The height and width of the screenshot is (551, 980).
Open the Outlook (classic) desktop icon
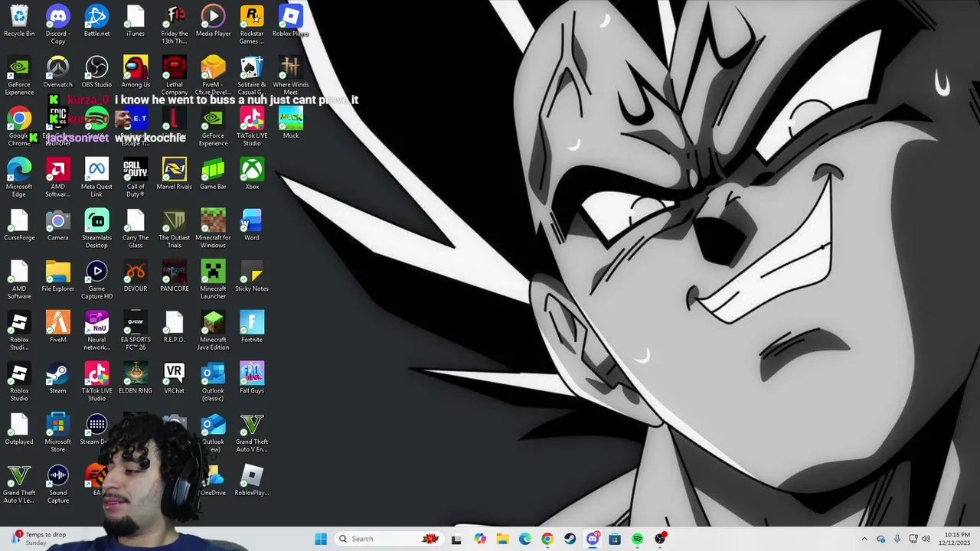tap(213, 382)
